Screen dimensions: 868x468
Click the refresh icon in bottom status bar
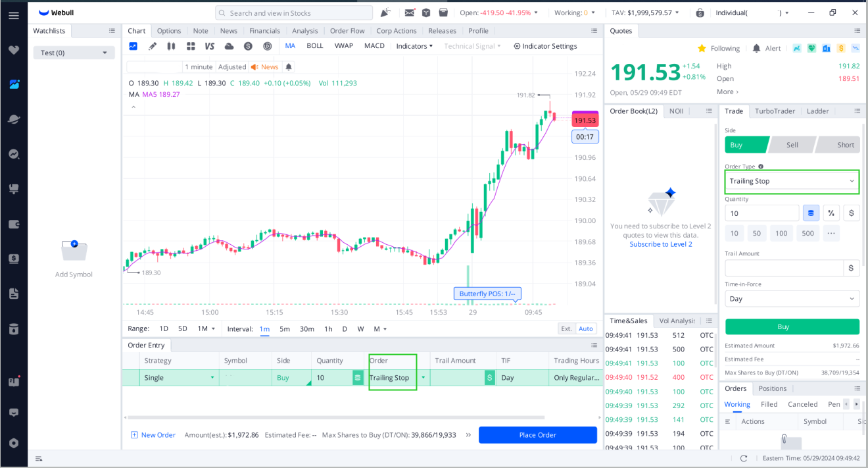pyautogui.click(x=744, y=458)
